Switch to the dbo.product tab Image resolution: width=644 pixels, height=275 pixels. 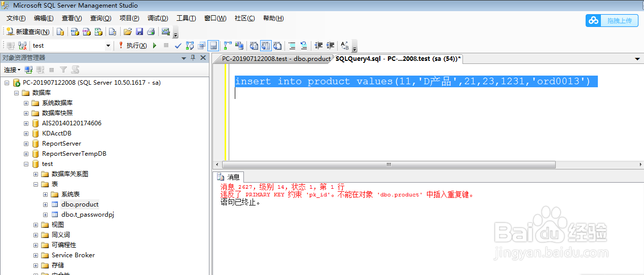click(x=276, y=59)
